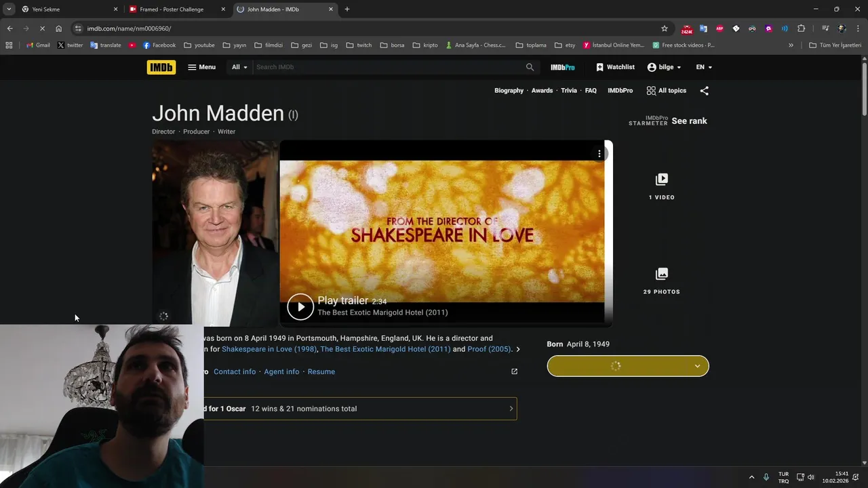This screenshot has width=868, height=488.
Task: Click the external link icon beside Resume
Action: (514, 371)
